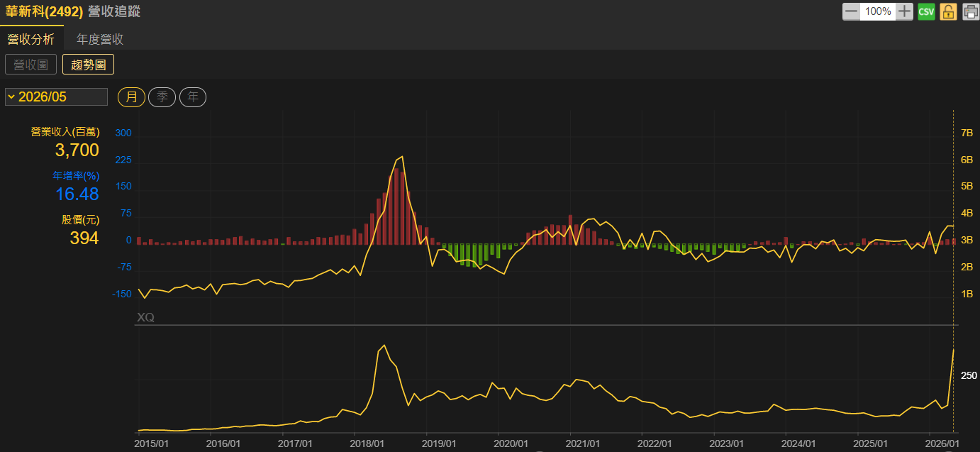Switch to 營收分析 tab
The image size is (980, 452).
[x=31, y=39]
